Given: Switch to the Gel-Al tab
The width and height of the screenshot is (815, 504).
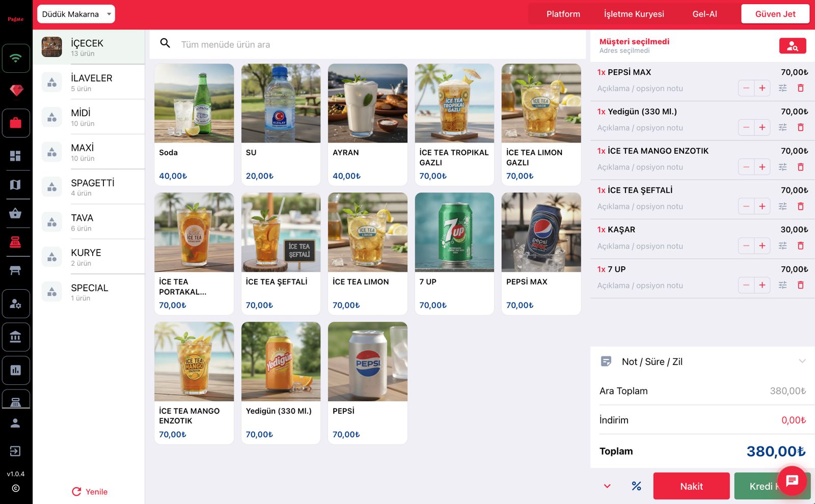Looking at the screenshot, I should pyautogui.click(x=704, y=14).
